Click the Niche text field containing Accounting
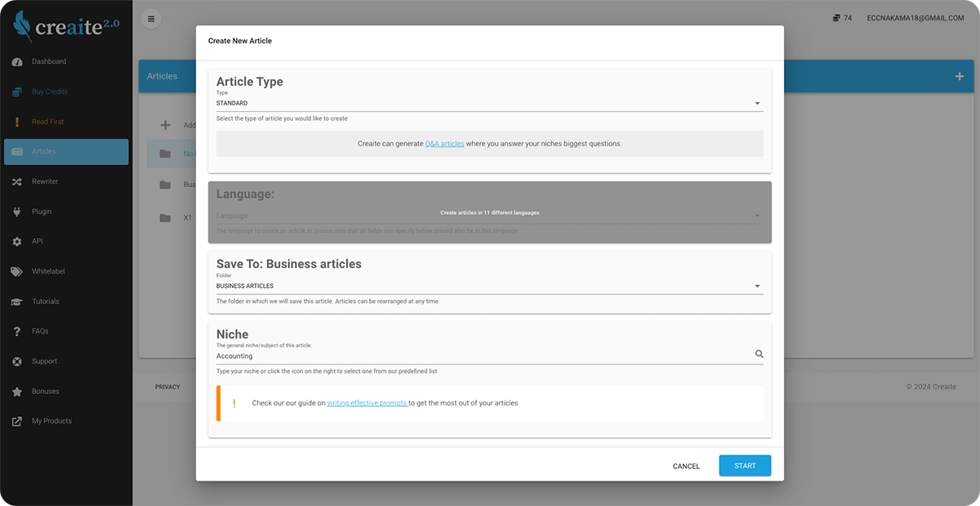Viewport: 980px width, 506px height. (482, 356)
